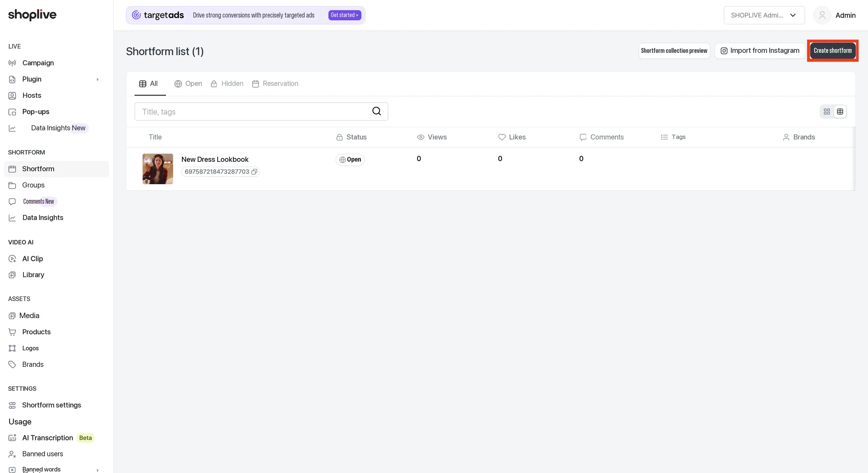Image resolution: width=868 pixels, height=473 pixels.
Task: Open Shortform settings in sidebar
Action: [51, 405]
